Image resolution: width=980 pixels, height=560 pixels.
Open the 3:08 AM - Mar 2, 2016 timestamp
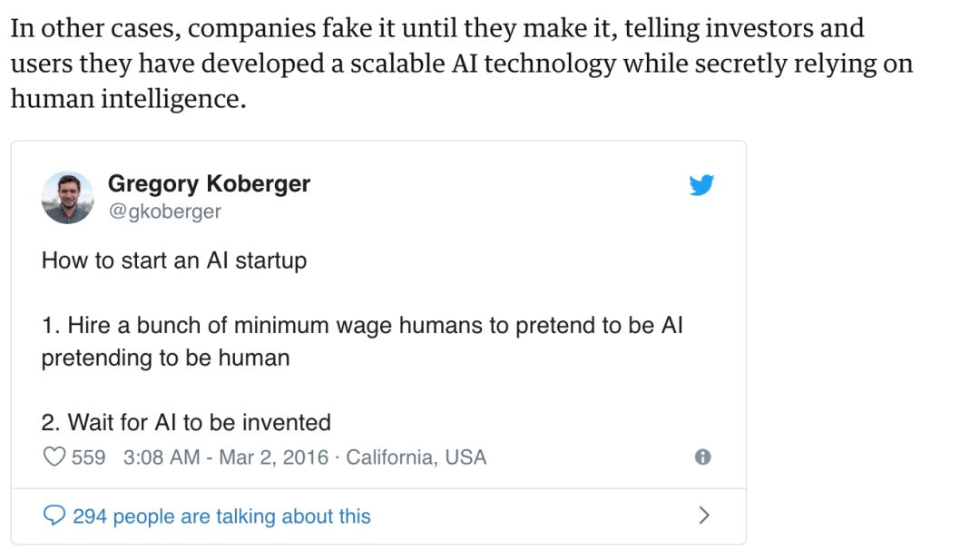[x=224, y=457]
